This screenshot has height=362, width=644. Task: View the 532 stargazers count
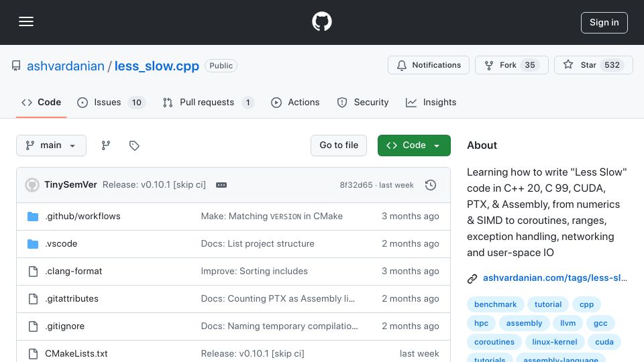click(612, 65)
